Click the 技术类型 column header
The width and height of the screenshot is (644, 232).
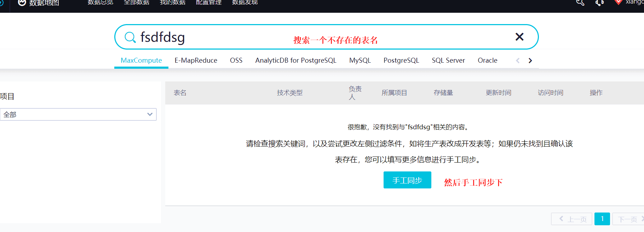click(290, 93)
